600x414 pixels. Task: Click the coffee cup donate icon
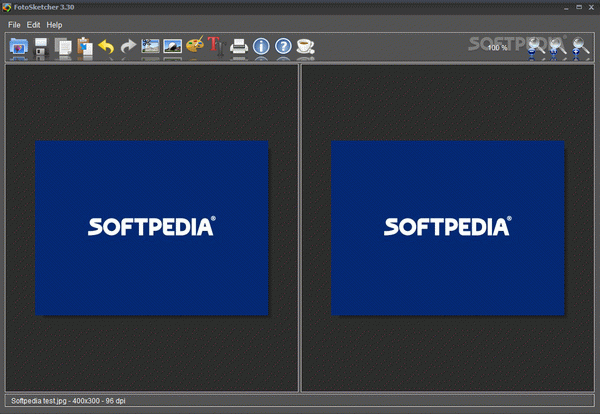click(305, 47)
